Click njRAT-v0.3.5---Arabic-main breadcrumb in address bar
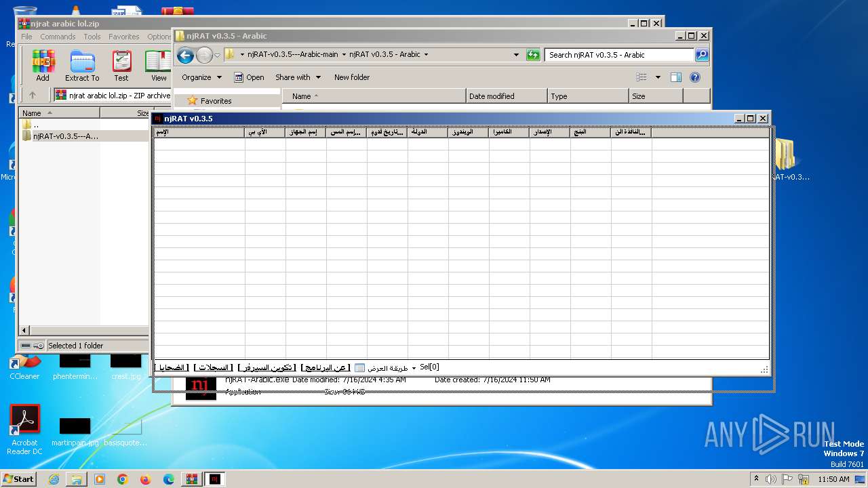868x488 pixels. click(293, 54)
